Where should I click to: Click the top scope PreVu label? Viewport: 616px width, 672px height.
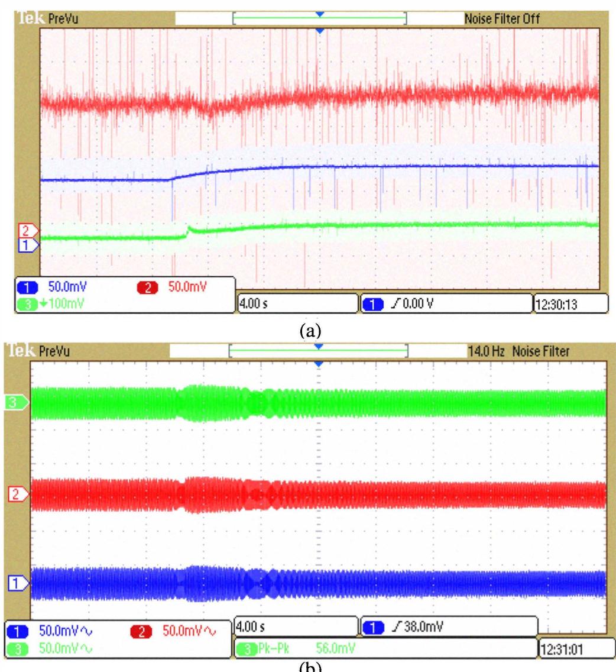[x=63, y=18]
